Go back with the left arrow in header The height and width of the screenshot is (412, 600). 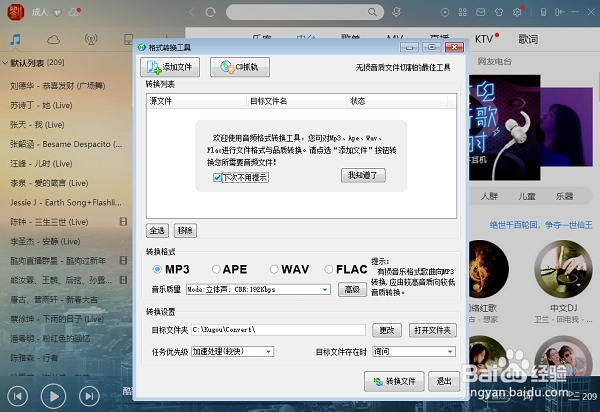click(x=192, y=12)
